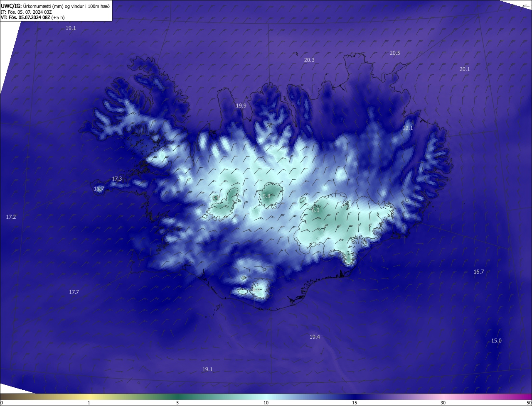Select the 15.7 value southeast of Iceland
This screenshot has width=532, height=406.
click(x=479, y=271)
